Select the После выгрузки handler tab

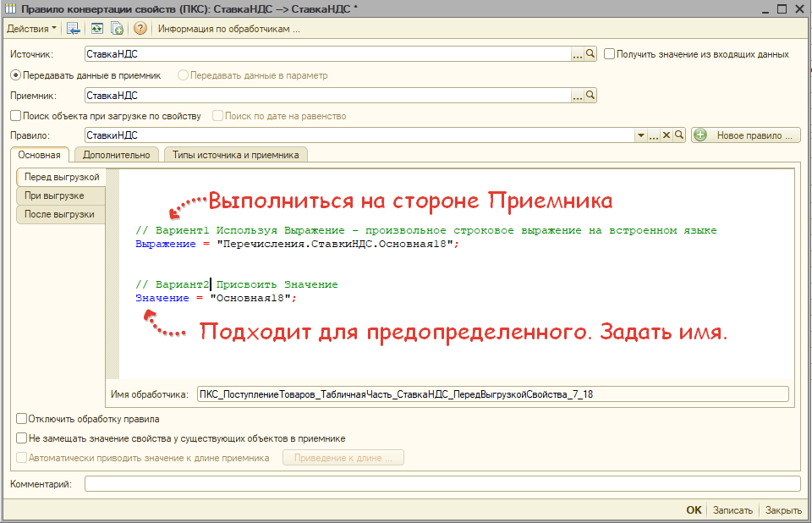pos(61,214)
